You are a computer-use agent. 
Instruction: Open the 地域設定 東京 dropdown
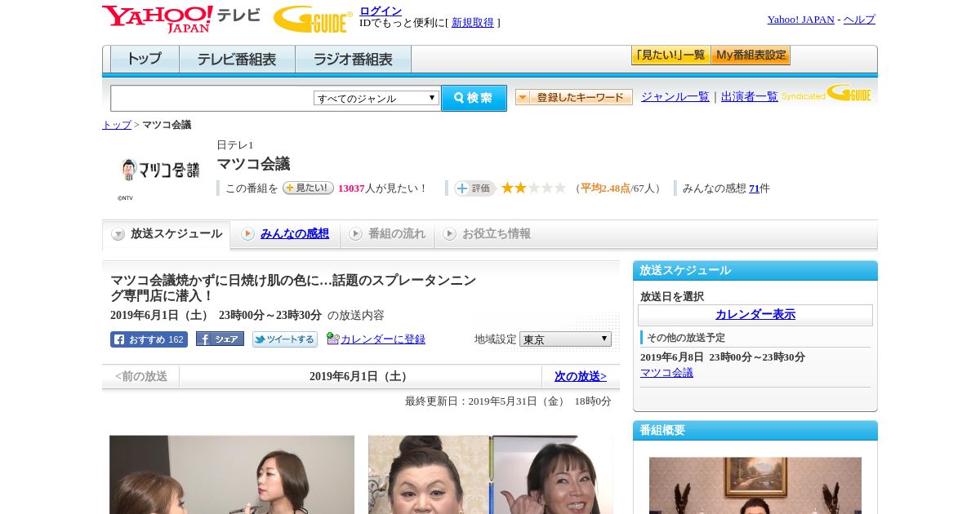coord(565,339)
